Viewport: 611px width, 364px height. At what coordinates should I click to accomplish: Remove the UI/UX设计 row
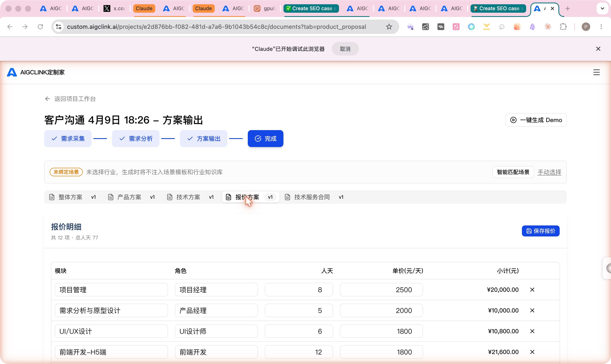pyautogui.click(x=532, y=331)
